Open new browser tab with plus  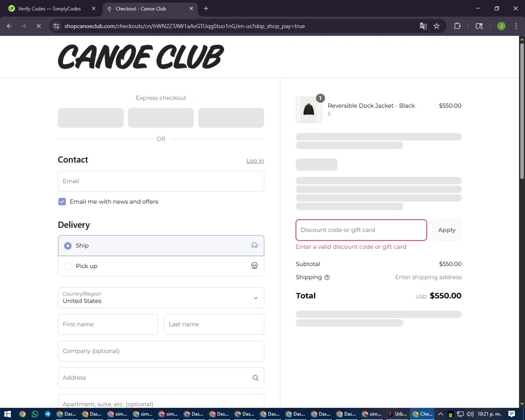[x=206, y=8]
